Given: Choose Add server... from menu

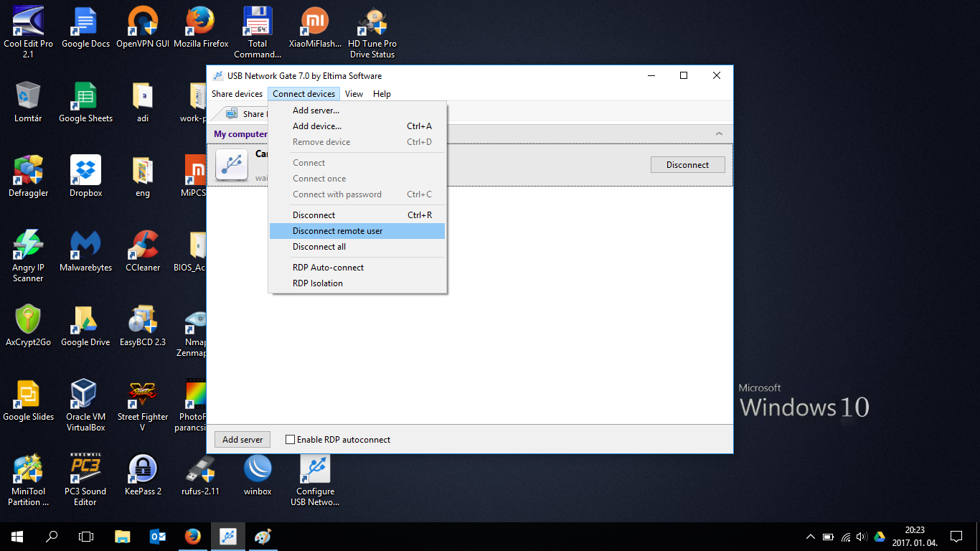Looking at the screenshot, I should (316, 110).
